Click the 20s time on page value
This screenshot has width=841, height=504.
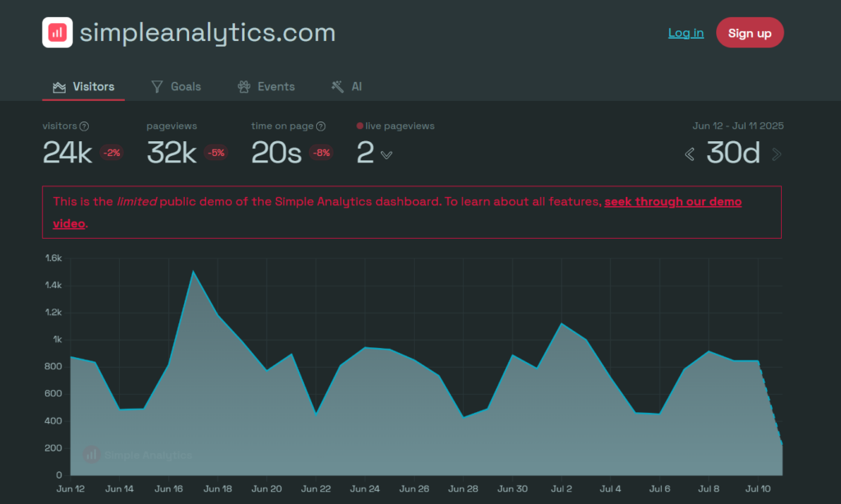point(276,153)
